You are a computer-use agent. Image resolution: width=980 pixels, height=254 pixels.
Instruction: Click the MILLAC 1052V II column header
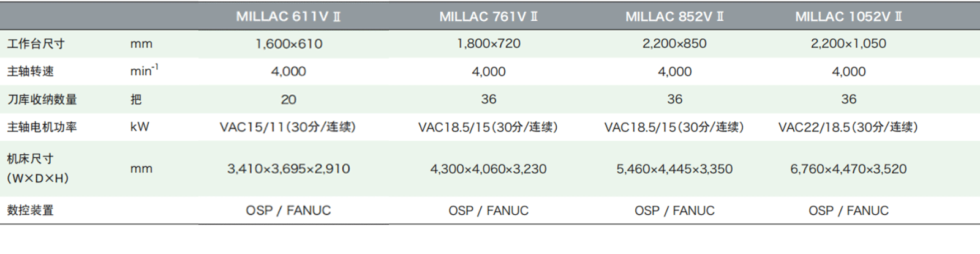click(x=848, y=17)
